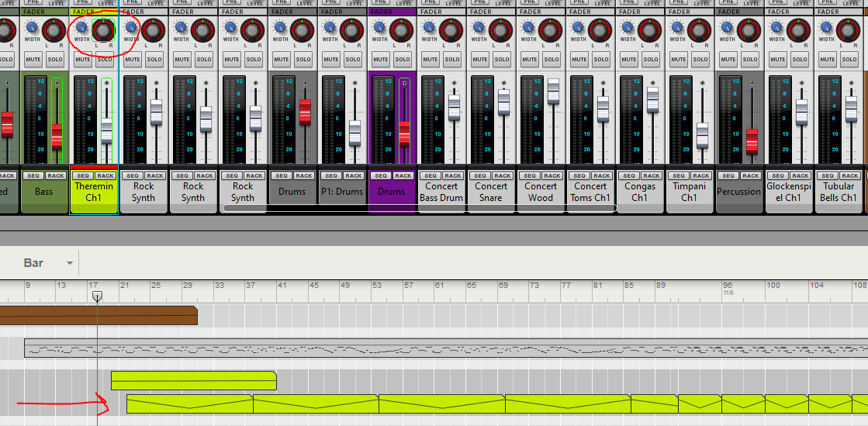This screenshot has width=868, height=426.
Task: Open RACK for the purple Drums channel
Action: (x=403, y=176)
